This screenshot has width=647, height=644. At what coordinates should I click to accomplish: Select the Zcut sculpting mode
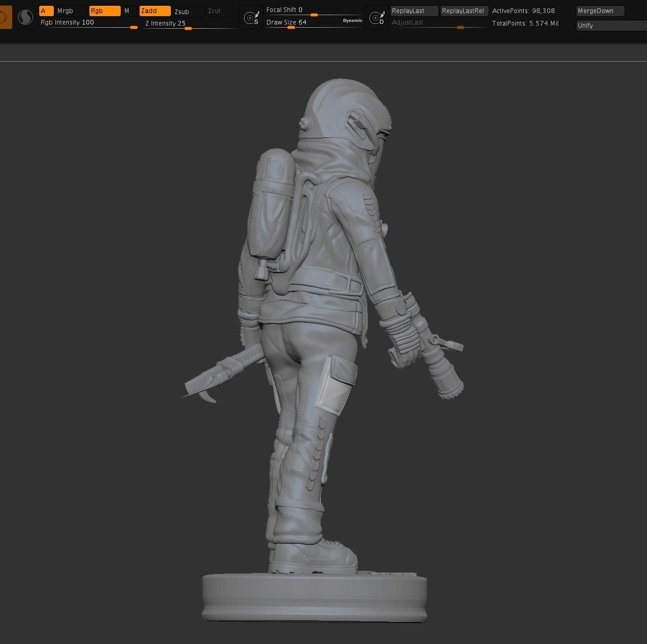(214, 10)
